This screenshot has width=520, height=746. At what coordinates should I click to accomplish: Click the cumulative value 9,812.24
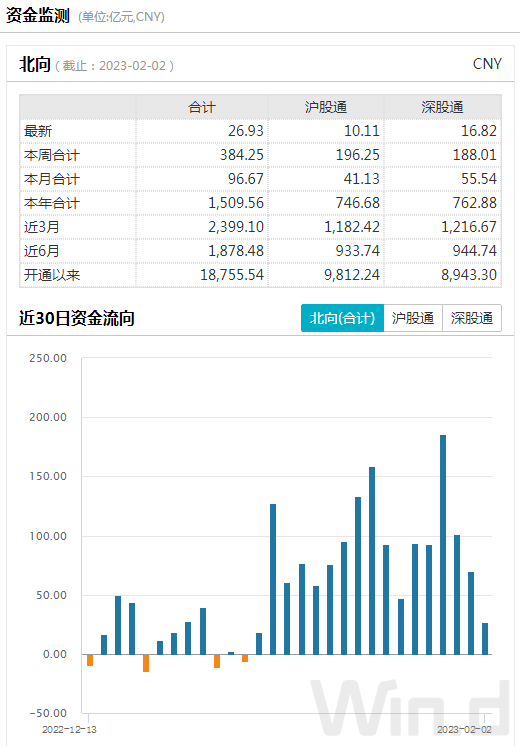(x=352, y=275)
